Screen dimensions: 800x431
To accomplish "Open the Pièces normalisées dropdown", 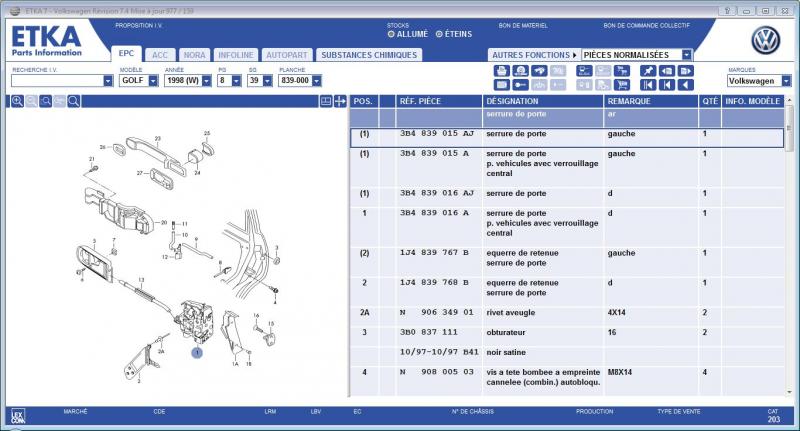I will pyautogui.click(x=687, y=55).
